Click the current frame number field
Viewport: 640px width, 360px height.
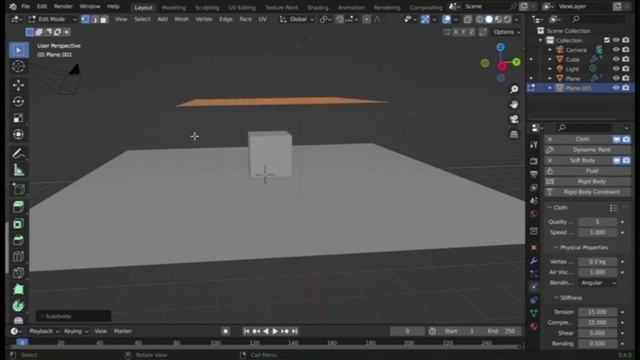pos(407,331)
